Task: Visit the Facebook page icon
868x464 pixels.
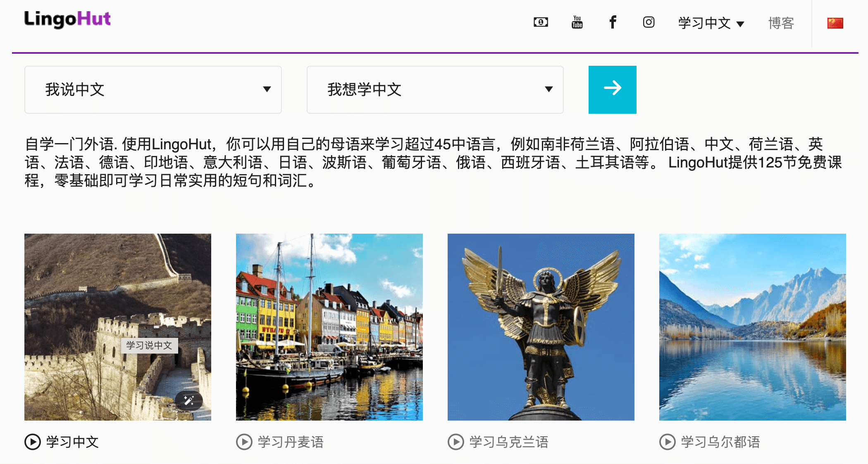Action: click(x=613, y=23)
